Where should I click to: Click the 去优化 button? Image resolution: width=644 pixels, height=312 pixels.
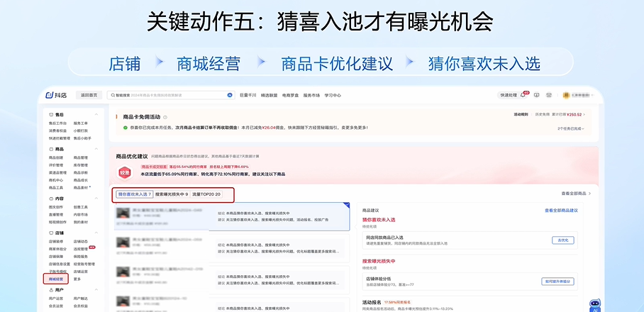(562, 240)
